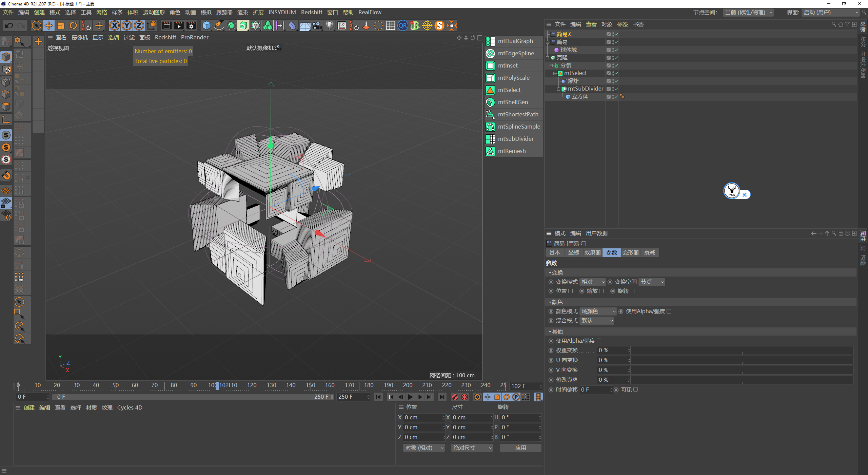Open the 颜色模式 dropdown showing 域颜色
Image resolution: width=868 pixels, height=475 pixels.
(x=598, y=311)
